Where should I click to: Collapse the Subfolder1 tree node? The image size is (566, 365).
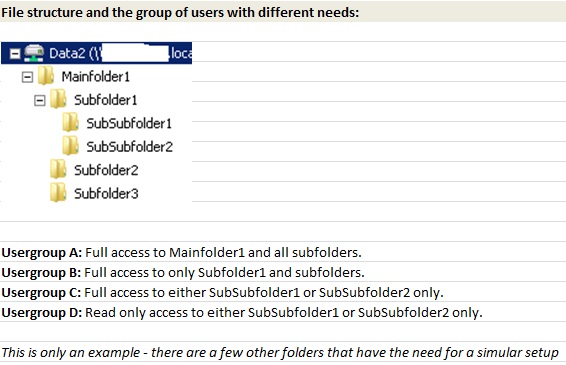pos(40,100)
